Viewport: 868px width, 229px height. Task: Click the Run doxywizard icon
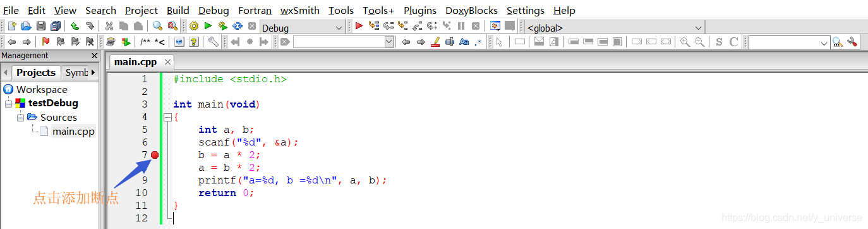point(111,42)
